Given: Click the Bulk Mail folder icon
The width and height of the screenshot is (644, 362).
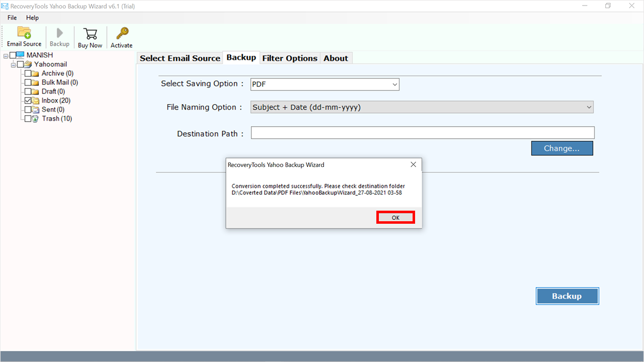Looking at the screenshot, I should coord(35,82).
